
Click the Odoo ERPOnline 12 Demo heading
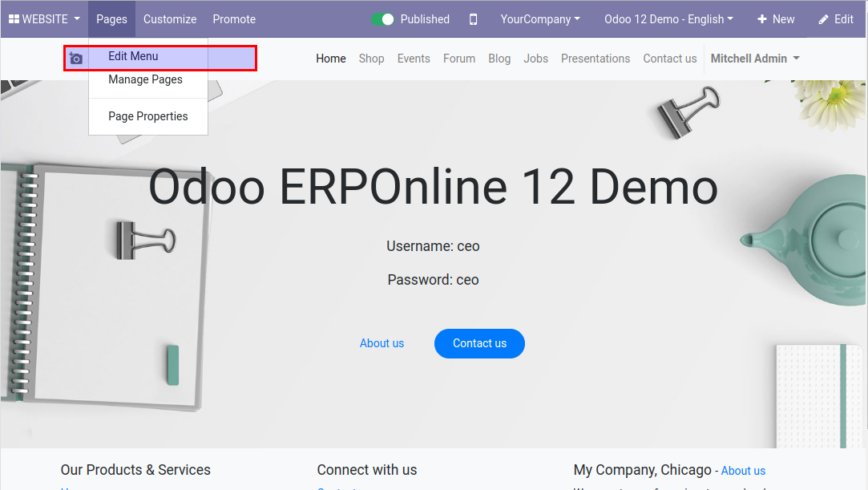434,187
